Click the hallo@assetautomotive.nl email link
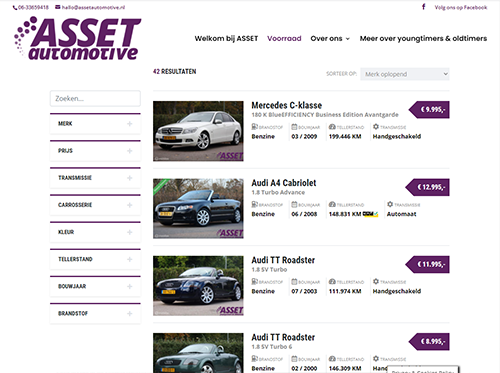The width and height of the screenshot is (500, 373). tap(93, 7)
